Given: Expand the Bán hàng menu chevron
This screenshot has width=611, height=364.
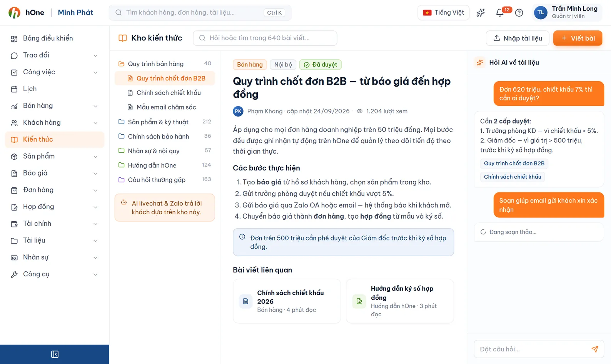Looking at the screenshot, I should (95, 106).
